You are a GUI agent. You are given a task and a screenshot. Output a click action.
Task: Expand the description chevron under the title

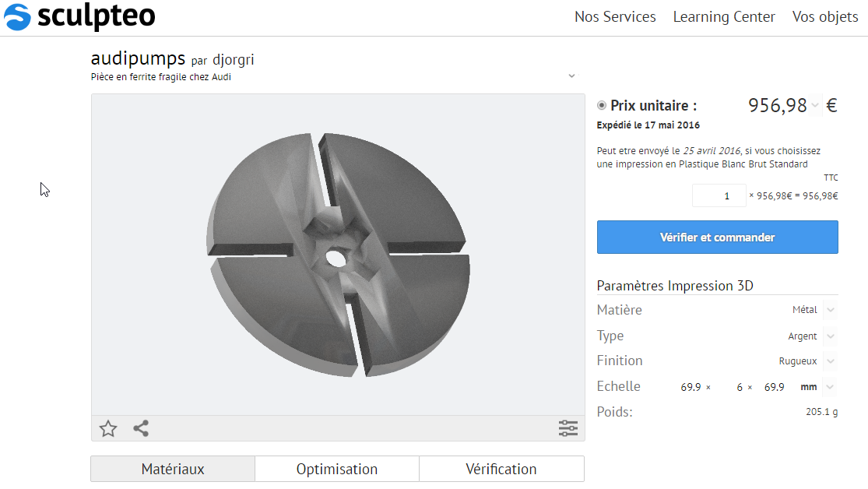(x=571, y=76)
